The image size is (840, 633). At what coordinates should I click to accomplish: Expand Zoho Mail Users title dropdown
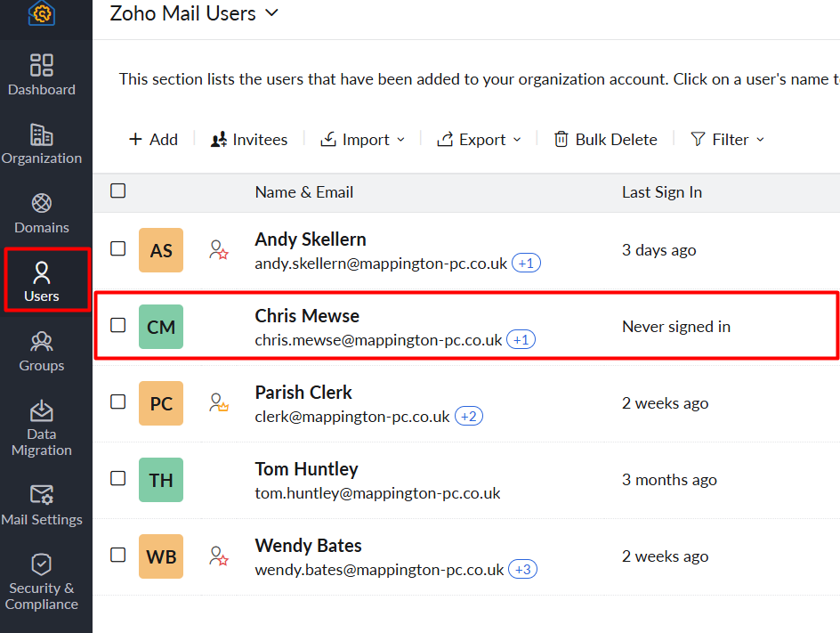(x=272, y=13)
